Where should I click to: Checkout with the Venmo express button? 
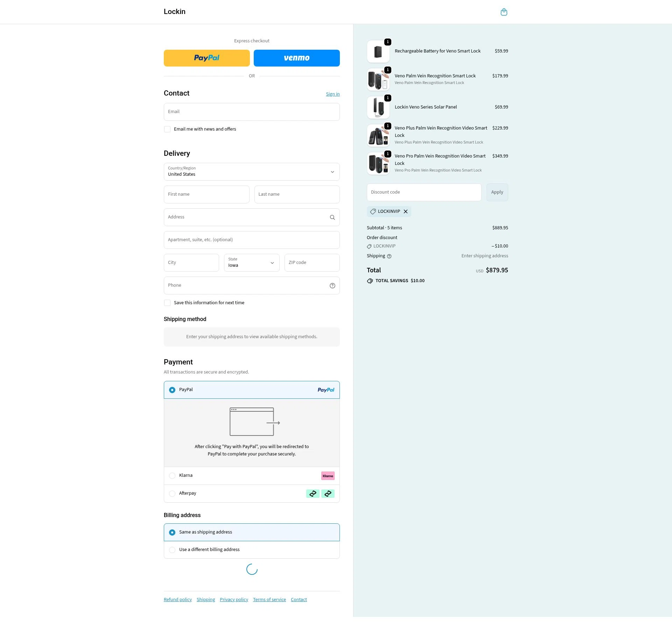[x=296, y=58]
